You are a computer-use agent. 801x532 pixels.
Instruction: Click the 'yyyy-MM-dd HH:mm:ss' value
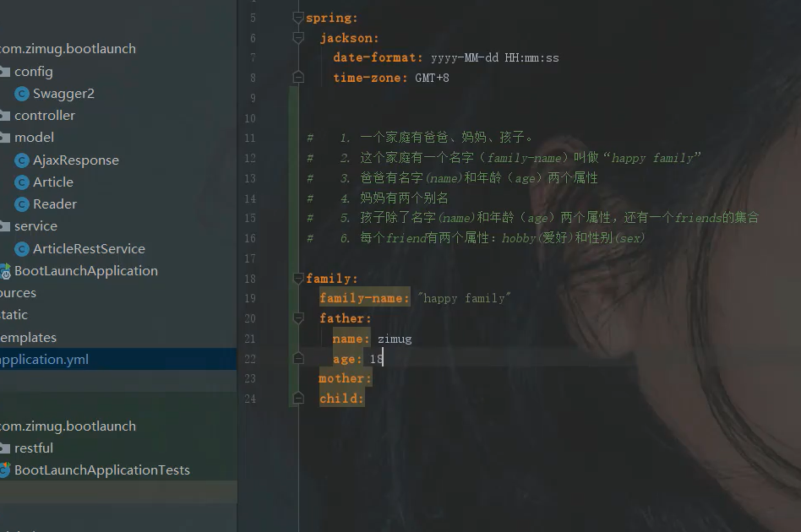pos(494,58)
